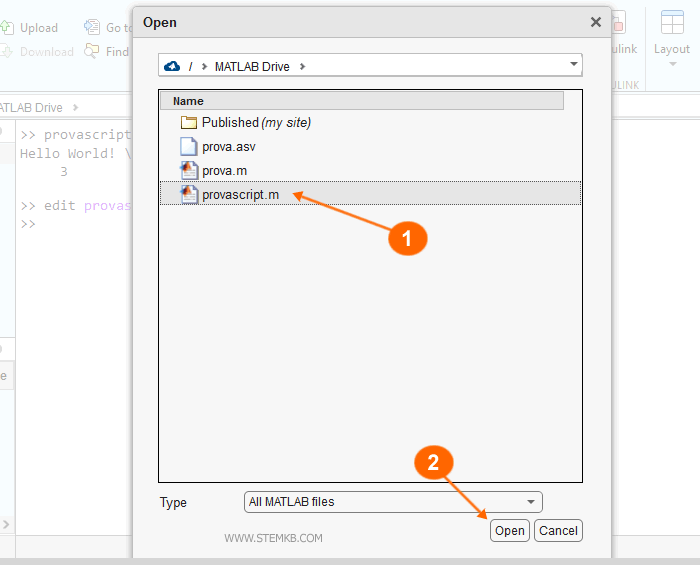The width and height of the screenshot is (700, 565).
Task: Close the Open dialog with X
Action: point(596,22)
